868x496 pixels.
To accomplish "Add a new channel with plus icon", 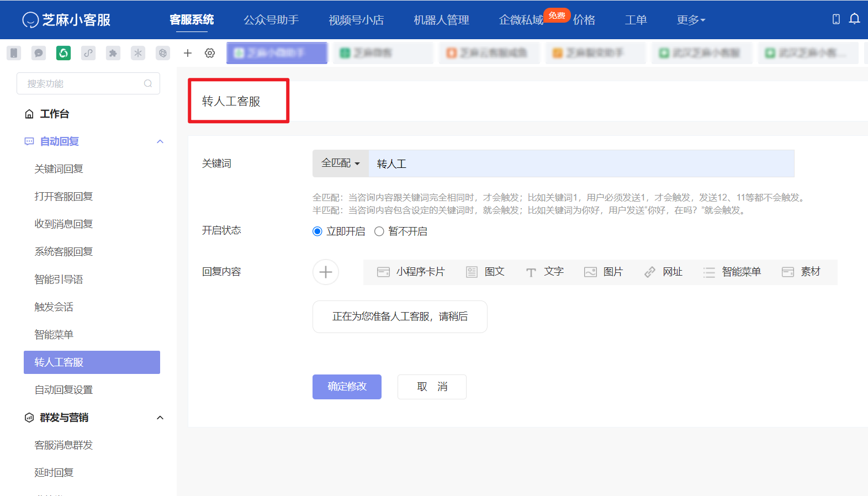I will pyautogui.click(x=188, y=53).
